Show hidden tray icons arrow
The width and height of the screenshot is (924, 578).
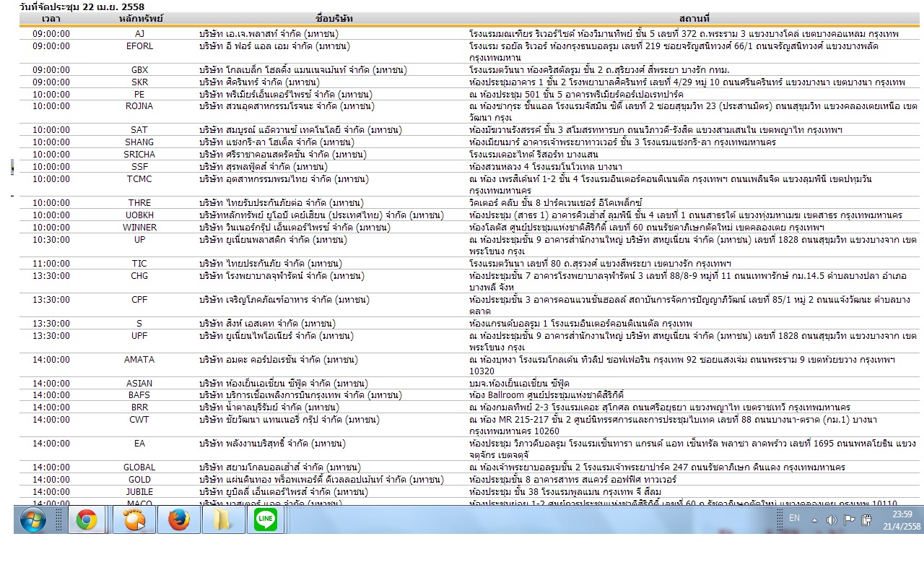814,520
